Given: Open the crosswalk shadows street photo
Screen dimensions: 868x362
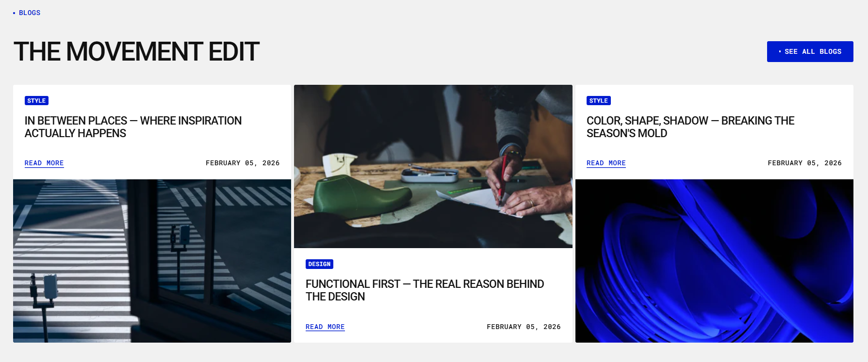Looking at the screenshot, I should 152,261.
